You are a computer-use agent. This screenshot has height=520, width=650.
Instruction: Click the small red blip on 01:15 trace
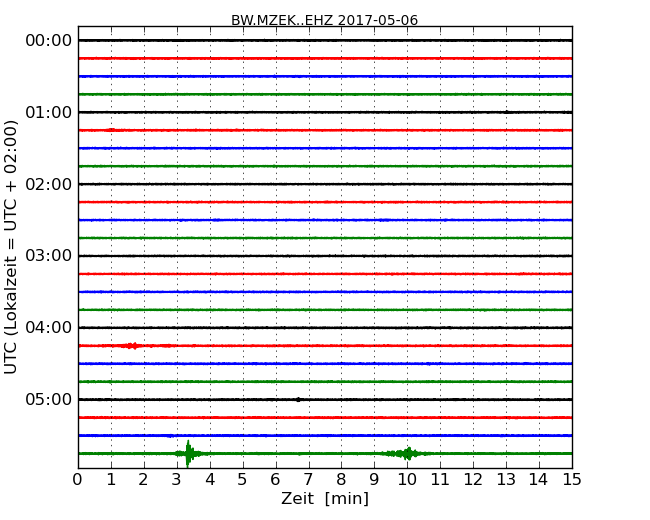[x=112, y=130]
